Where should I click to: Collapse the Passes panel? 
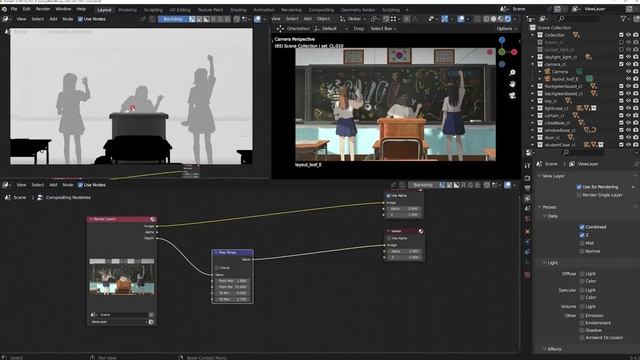(x=540, y=207)
